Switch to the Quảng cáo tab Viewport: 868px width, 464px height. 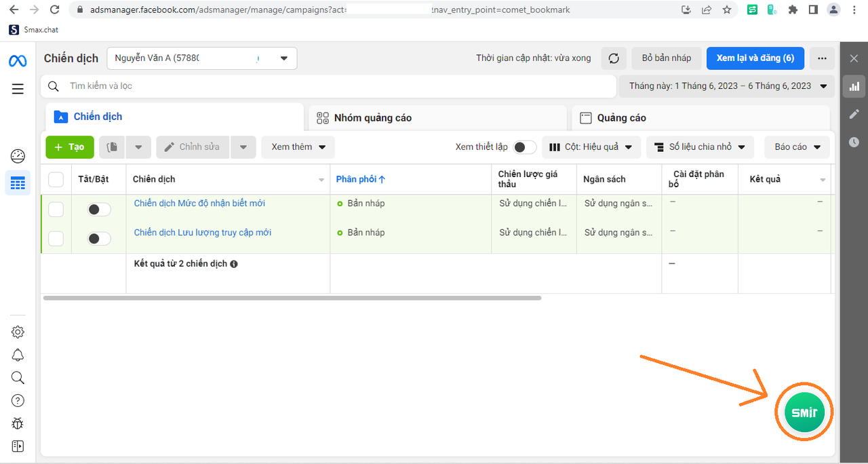[701, 118]
